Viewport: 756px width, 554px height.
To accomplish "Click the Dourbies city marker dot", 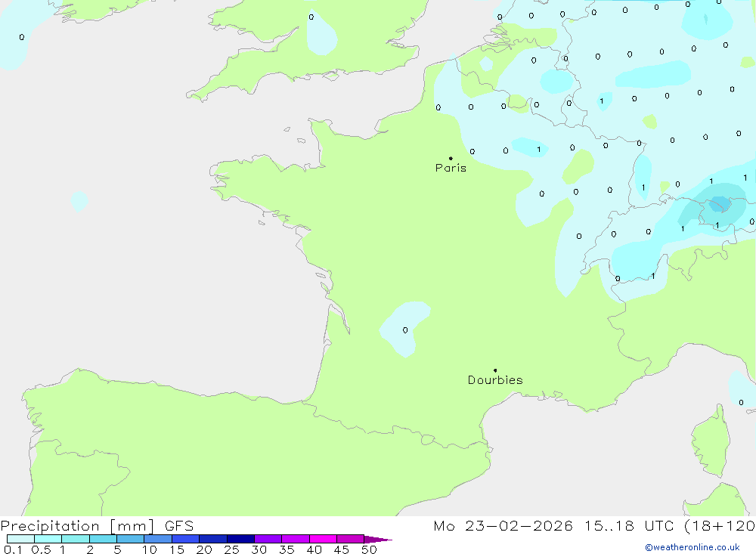I will coord(495,370).
